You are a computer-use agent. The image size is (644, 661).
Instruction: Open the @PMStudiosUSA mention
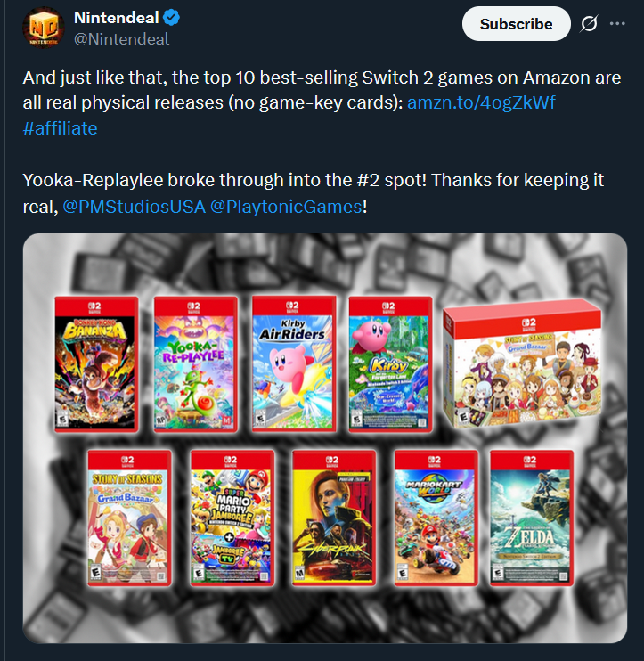click(134, 207)
